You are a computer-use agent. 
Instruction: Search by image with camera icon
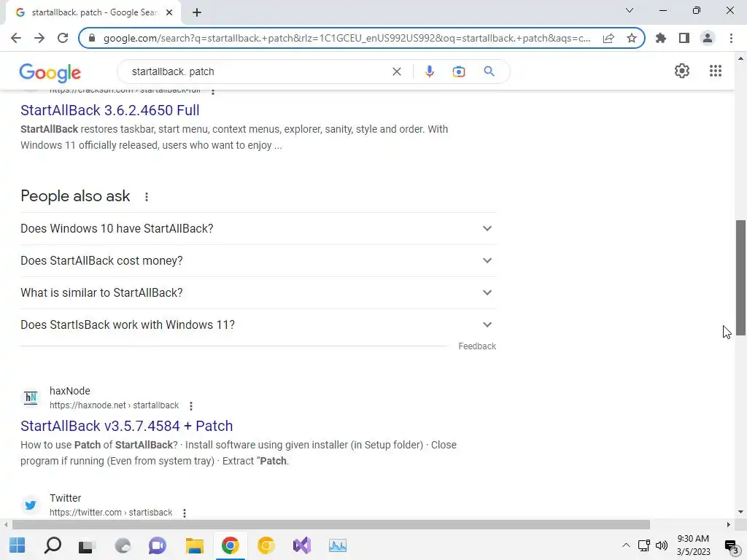458,71
